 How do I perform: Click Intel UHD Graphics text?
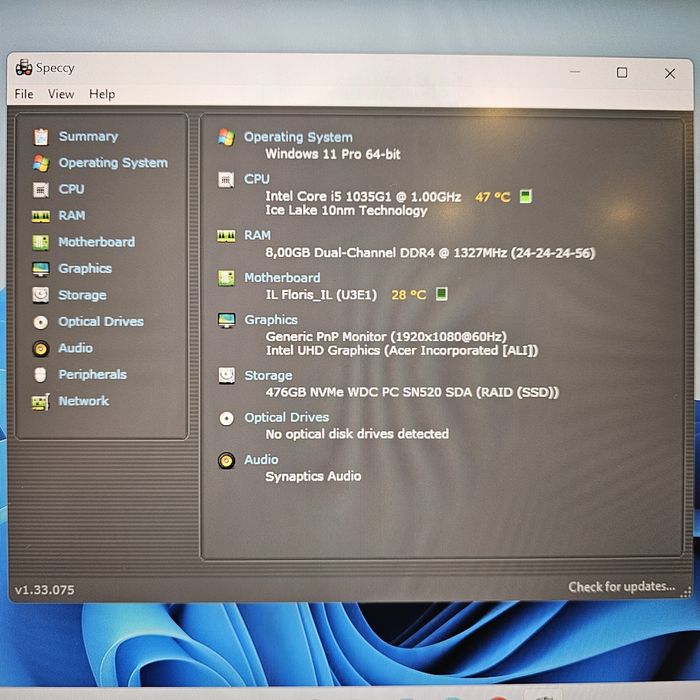(402, 350)
